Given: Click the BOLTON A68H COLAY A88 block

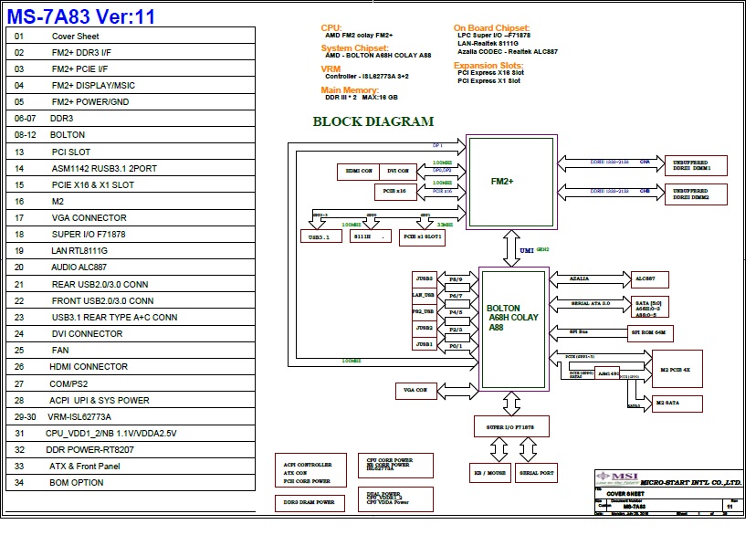Looking at the screenshot, I should tap(513, 317).
